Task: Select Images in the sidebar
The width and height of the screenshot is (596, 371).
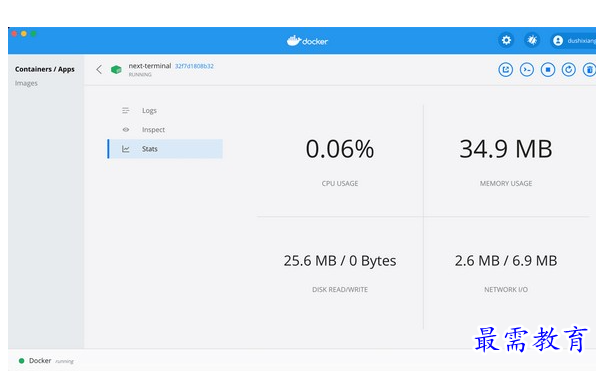Action: 26,83
